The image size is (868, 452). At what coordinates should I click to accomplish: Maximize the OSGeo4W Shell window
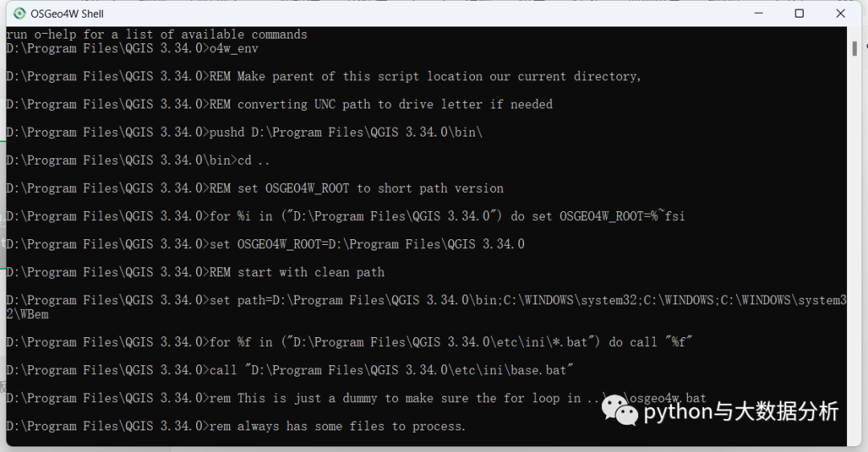click(x=799, y=13)
